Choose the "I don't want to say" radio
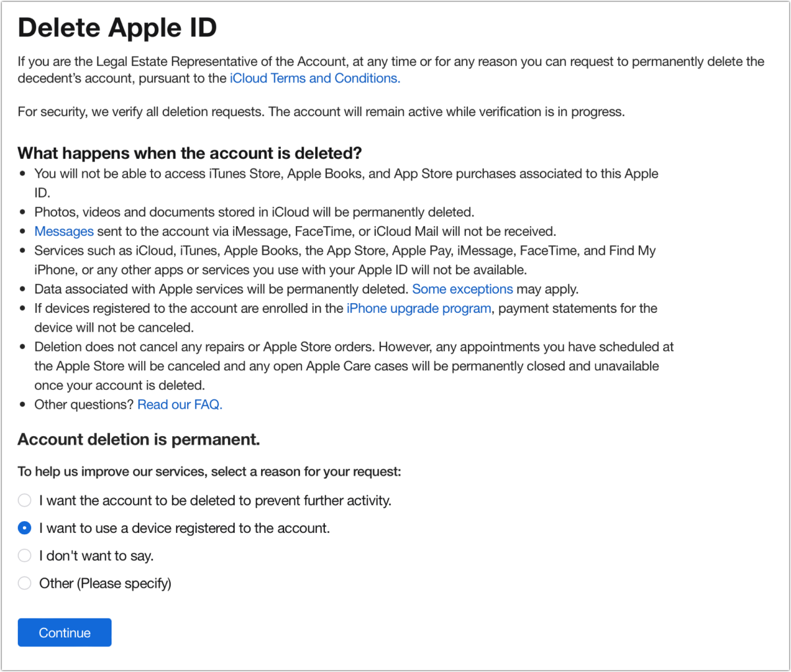791x672 pixels. pyautogui.click(x=24, y=555)
